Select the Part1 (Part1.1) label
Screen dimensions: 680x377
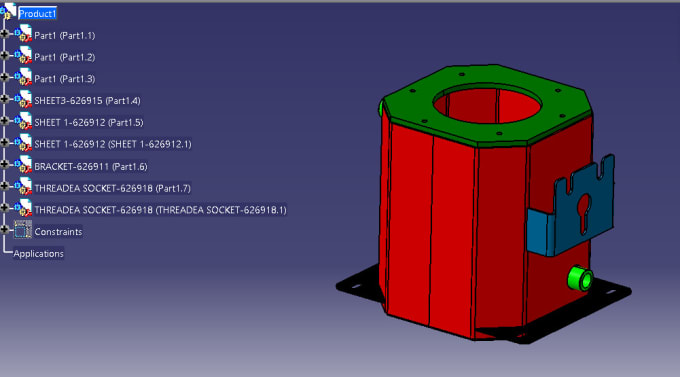65,36
